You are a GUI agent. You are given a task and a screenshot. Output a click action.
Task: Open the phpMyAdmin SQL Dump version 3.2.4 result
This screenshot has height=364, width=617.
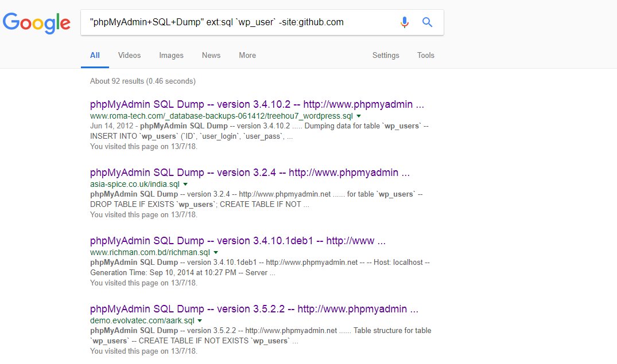(250, 173)
